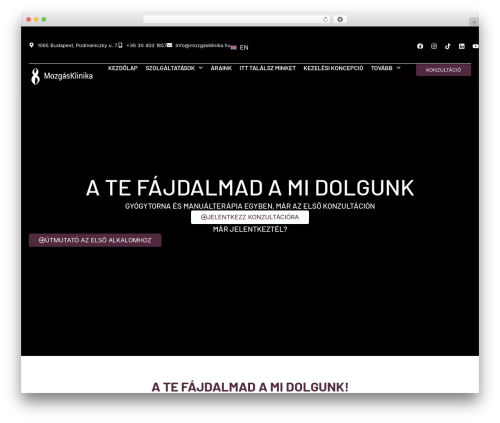Open the Szolgáltatások menu item

[170, 68]
